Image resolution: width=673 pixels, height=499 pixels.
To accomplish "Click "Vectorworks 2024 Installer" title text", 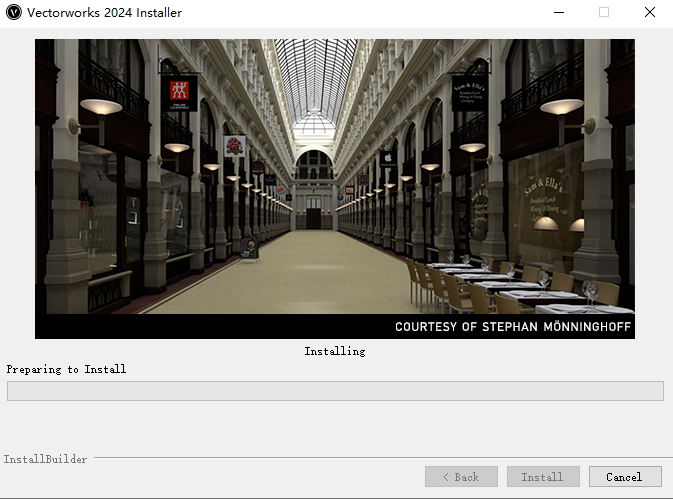I will pos(104,12).
